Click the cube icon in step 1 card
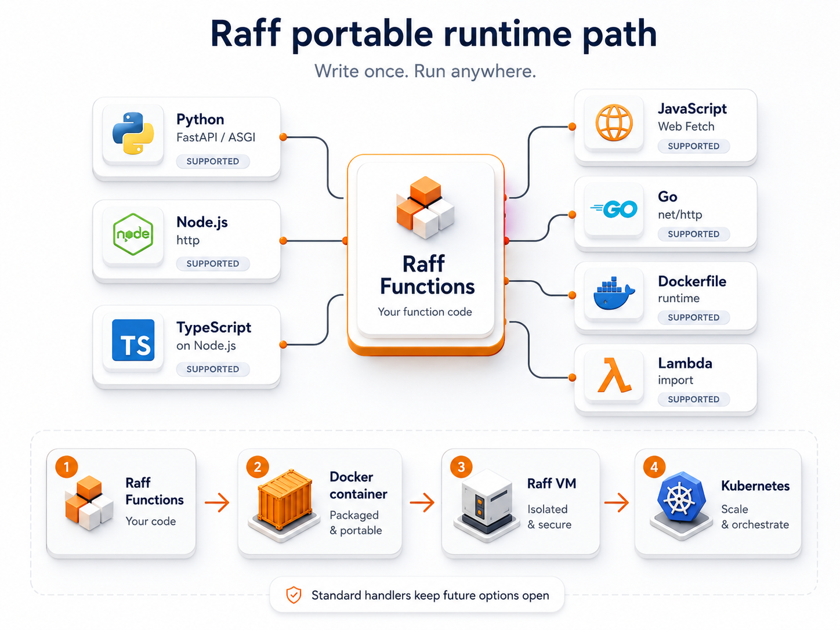840x630 pixels. point(89,502)
